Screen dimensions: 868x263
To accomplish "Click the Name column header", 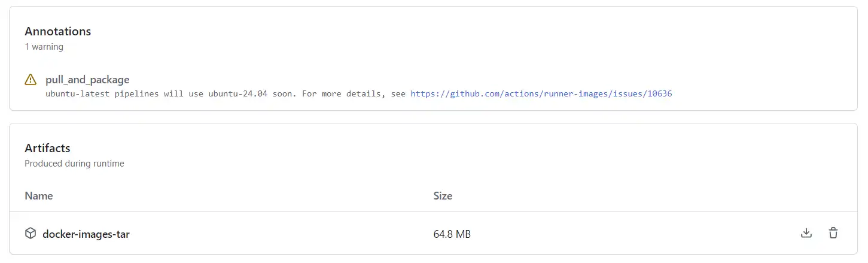I will pos(39,196).
